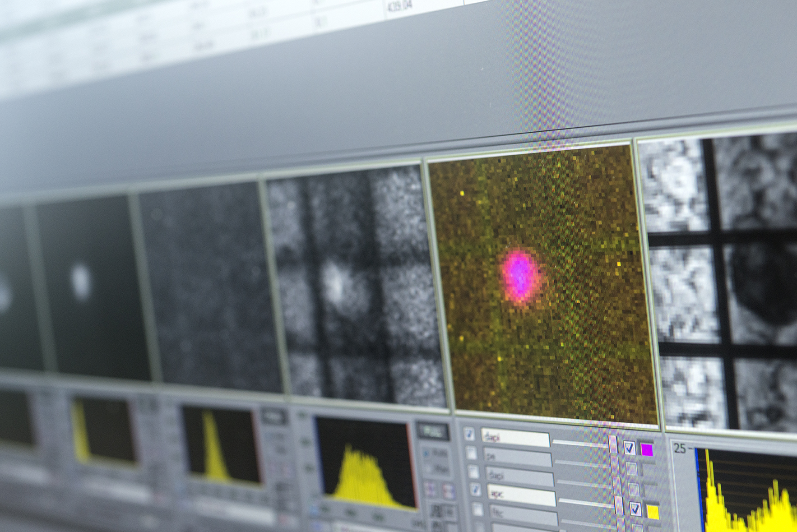Tick the display checkbox on the pe row
Image resolution: width=797 pixels, height=532 pixels.
coord(631,469)
